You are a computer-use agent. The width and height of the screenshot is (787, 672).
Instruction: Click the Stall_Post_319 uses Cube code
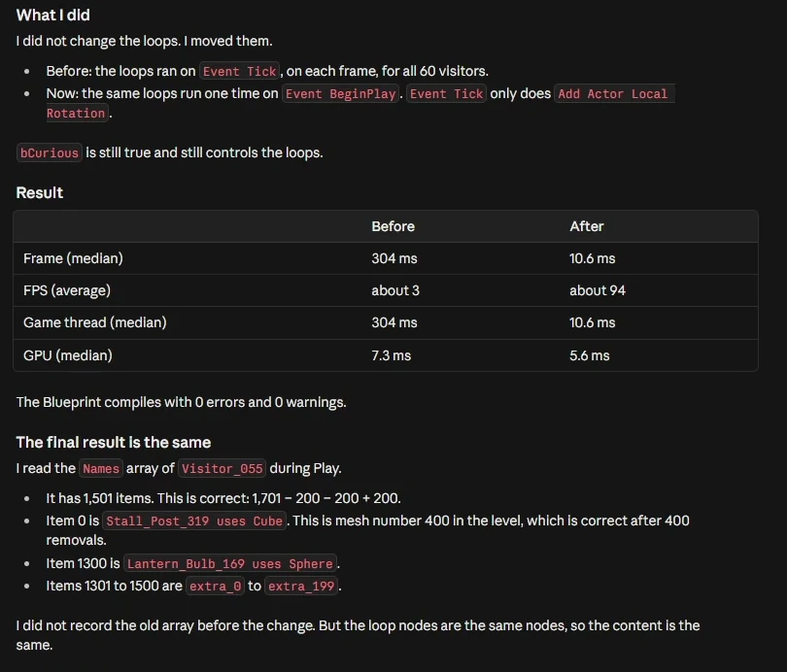tap(194, 521)
